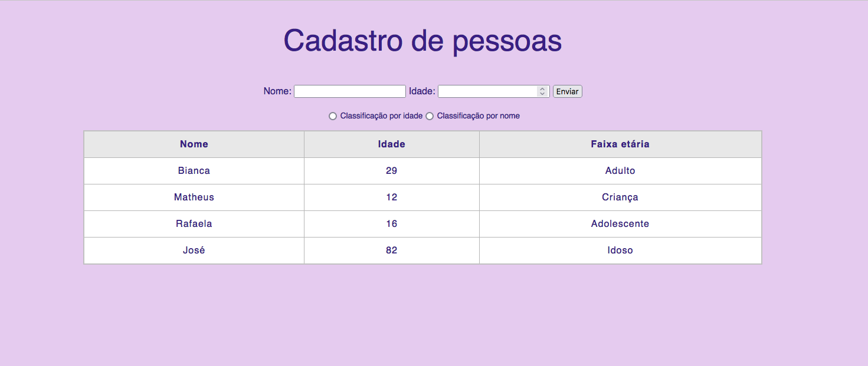The image size is (868, 366).
Task: Click the Adolescente label in Rafaela's row
Action: [620, 223]
